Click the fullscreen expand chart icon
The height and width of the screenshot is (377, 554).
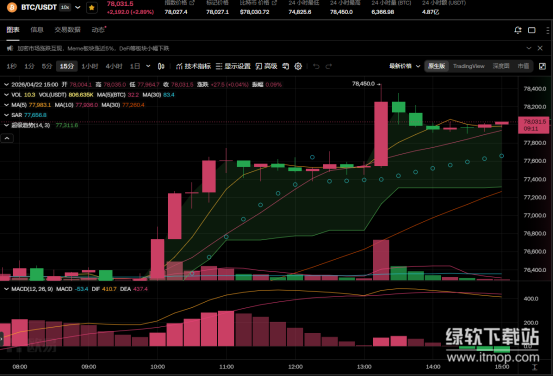click(542, 66)
